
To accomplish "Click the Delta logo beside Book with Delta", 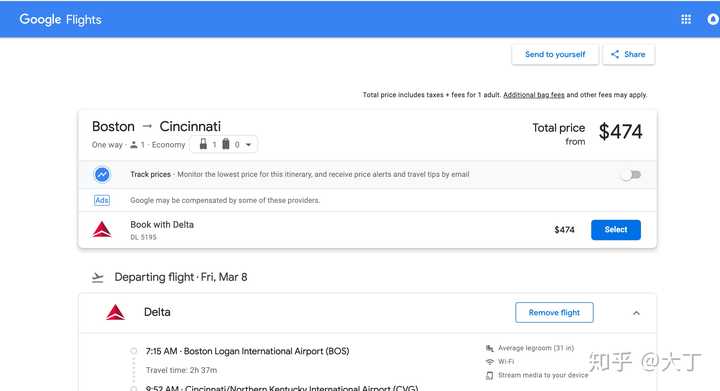I will point(102,229).
